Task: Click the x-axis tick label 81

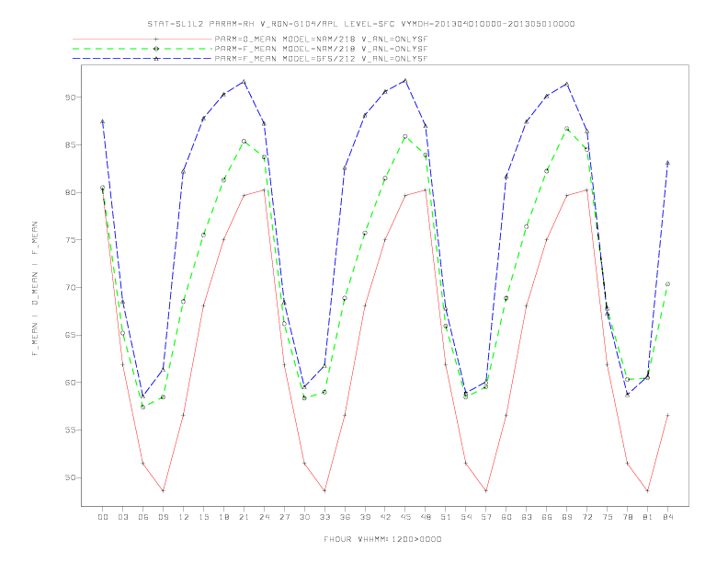Action: click(x=648, y=517)
